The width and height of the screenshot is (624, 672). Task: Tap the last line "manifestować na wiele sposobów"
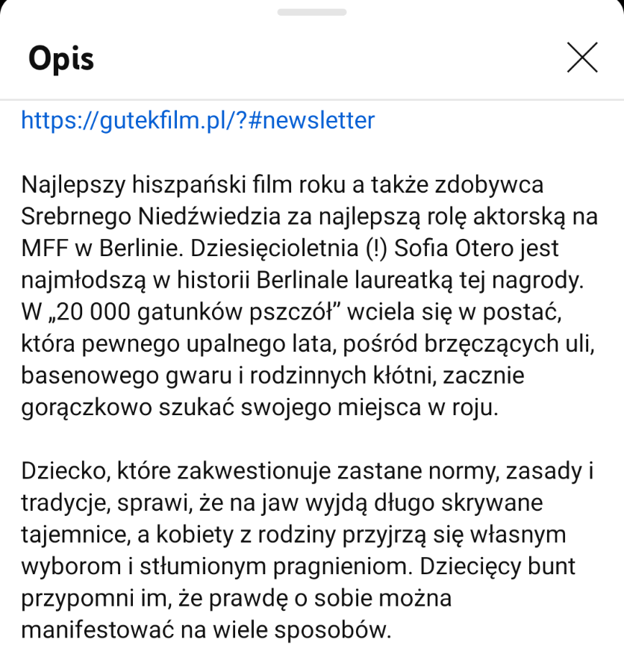tap(206, 630)
